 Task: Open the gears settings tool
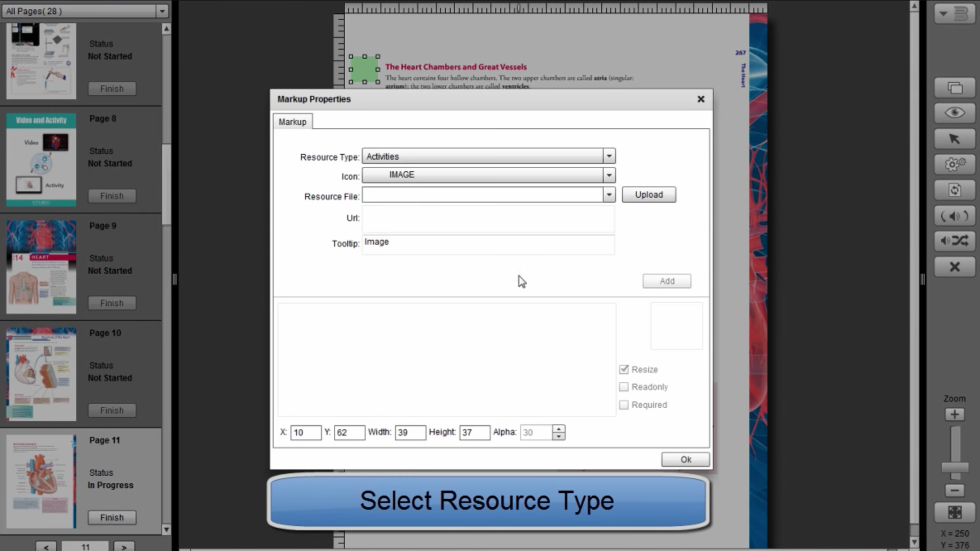click(x=954, y=164)
